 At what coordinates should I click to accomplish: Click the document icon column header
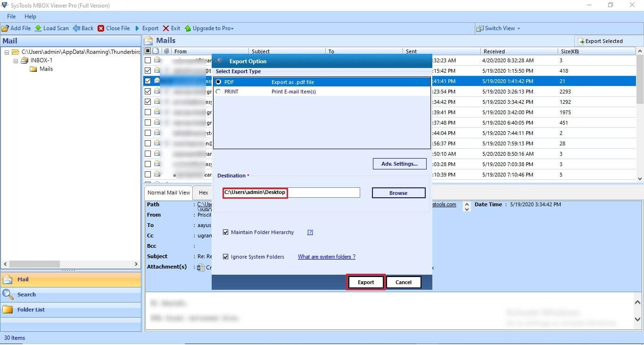(156, 51)
